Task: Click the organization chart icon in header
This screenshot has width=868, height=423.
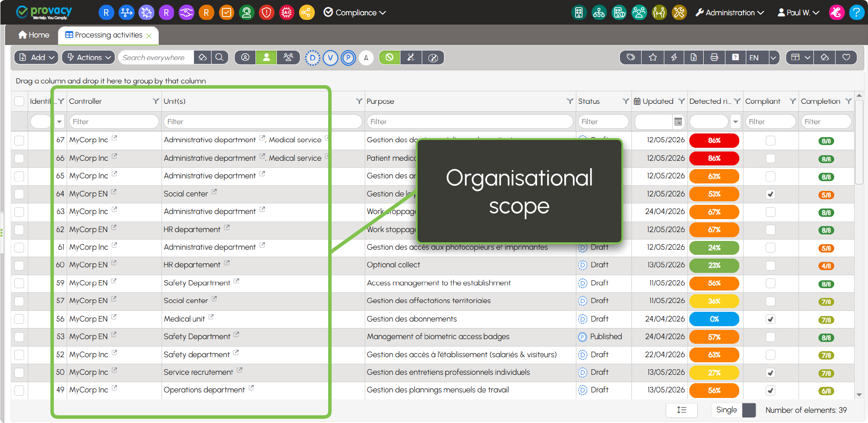Action: click(599, 13)
